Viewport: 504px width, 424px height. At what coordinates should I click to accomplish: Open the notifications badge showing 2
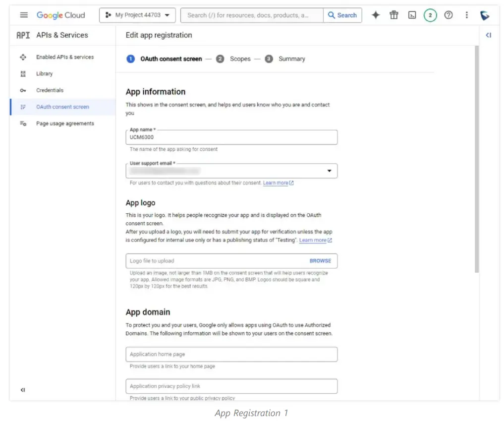click(x=430, y=15)
